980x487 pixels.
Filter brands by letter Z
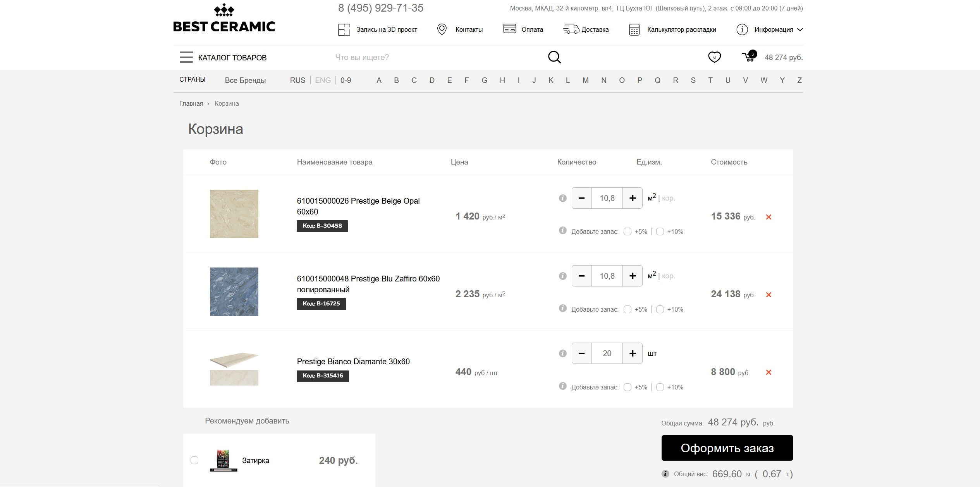pyautogui.click(x=799, y=80)
